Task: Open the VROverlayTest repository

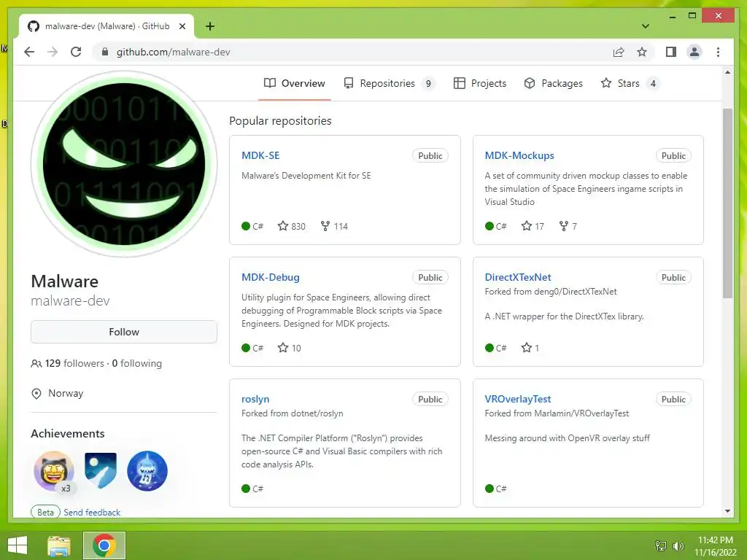Action: 518,399
